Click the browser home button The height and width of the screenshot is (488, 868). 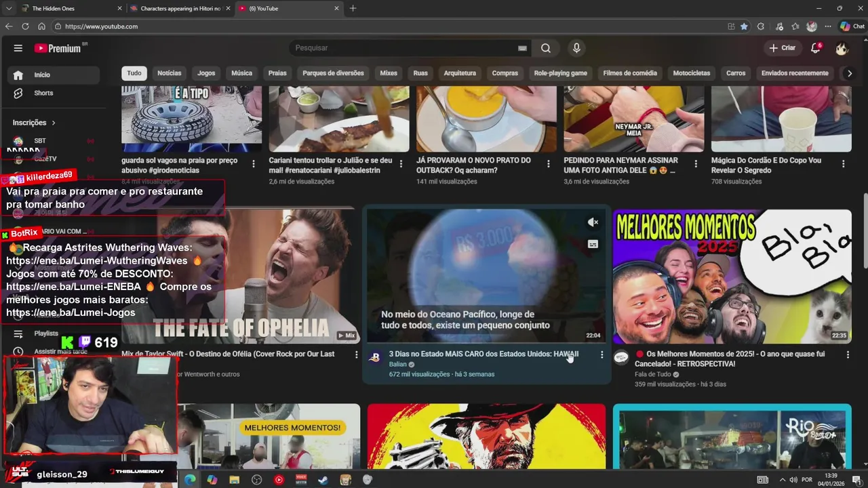click(41, 26)
